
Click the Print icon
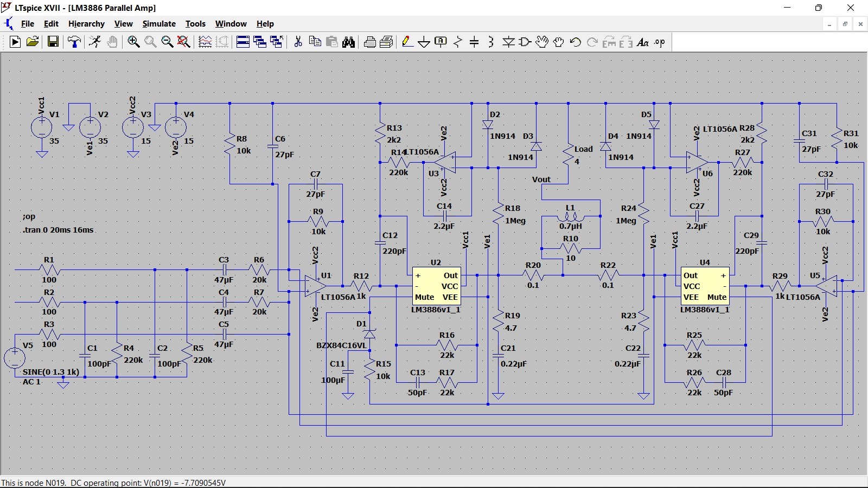(386, 42)
